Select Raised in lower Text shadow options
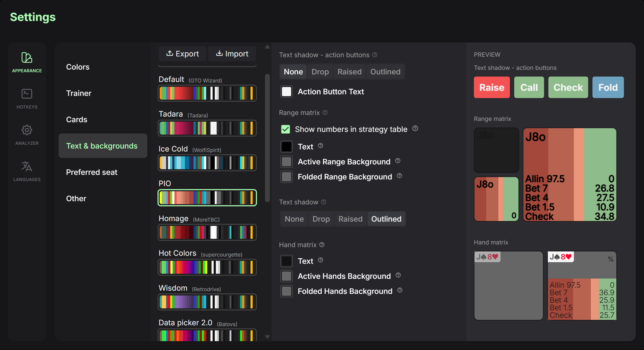Viewport: 644px width, 350px height. pos(350,219)
